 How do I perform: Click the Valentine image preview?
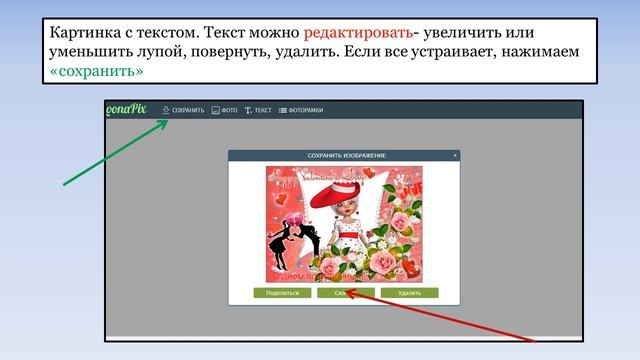pos(344,224)
